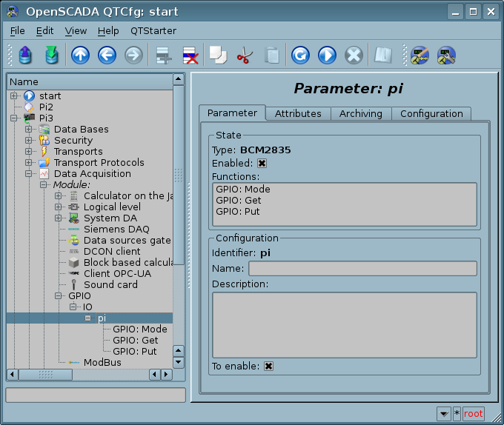Expand the System DA tree node
504x425 pixels.
click(59, 218)
